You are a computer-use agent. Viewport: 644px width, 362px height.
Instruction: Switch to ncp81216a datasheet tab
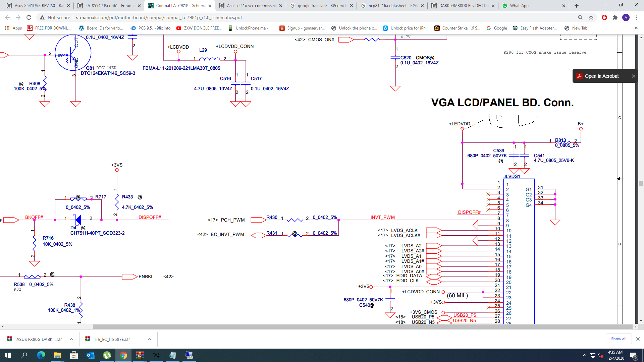[x=392, y=6]
